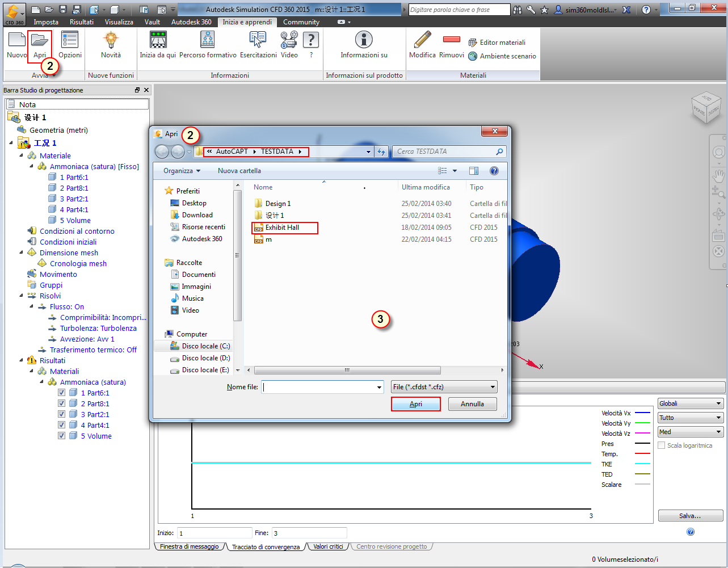Open the Med dropdown
The image size is (728, 568).
coord(691,432)
